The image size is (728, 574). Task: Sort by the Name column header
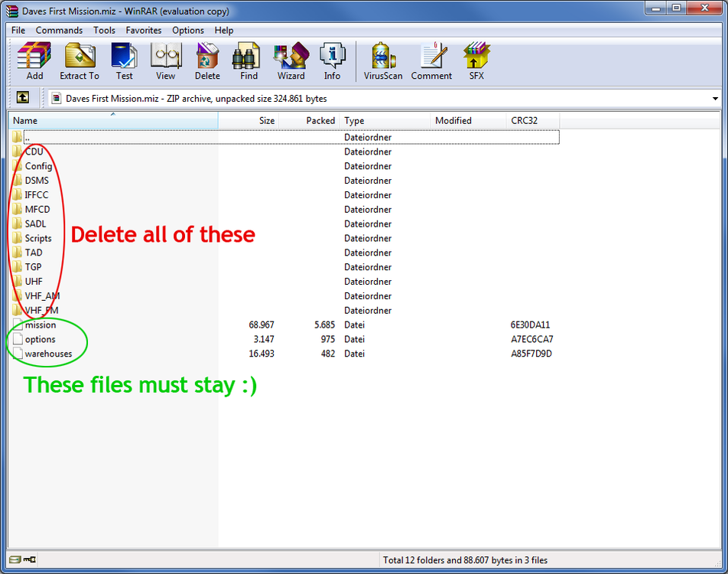[113, 121]
